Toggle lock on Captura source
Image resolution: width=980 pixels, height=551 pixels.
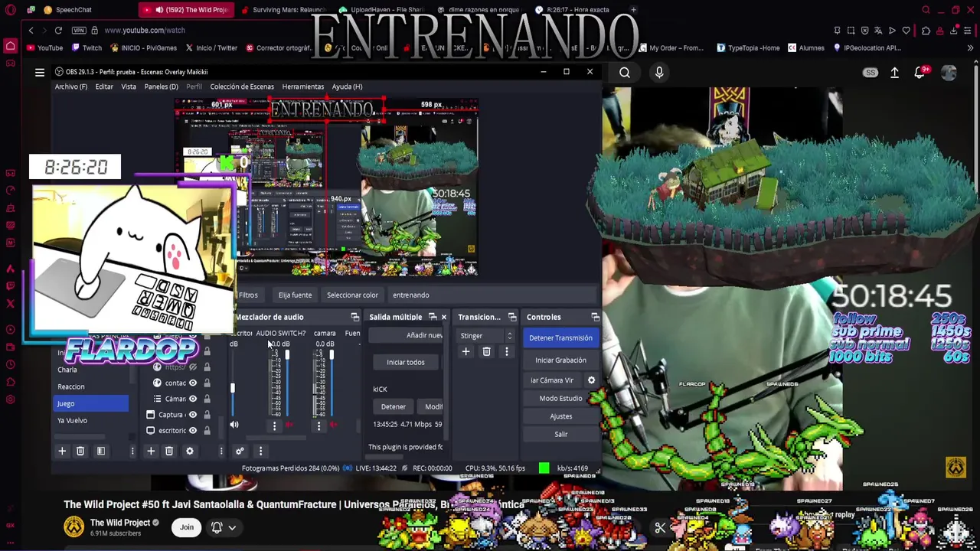coord(207,415)
